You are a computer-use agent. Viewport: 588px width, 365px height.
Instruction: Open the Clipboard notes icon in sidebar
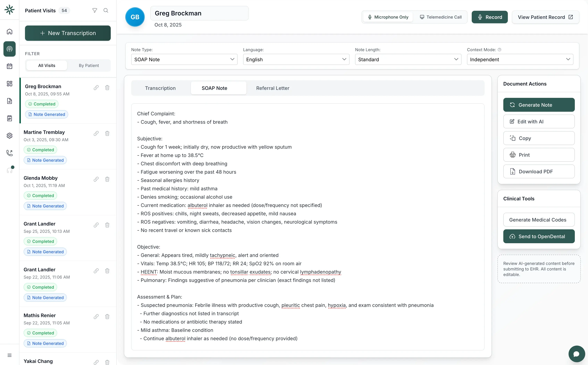click(x=9, y=118)
